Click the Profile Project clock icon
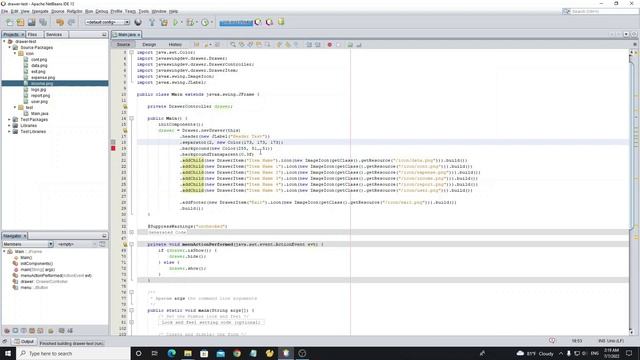This screenshot has height=360, width=640. pos(204,22)
